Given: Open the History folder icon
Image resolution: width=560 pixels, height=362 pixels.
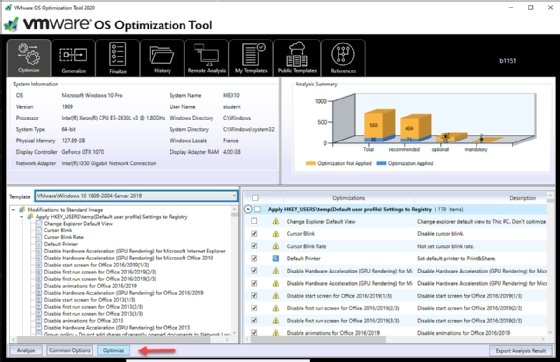Looking at the screenshot, I should [162, 55].
